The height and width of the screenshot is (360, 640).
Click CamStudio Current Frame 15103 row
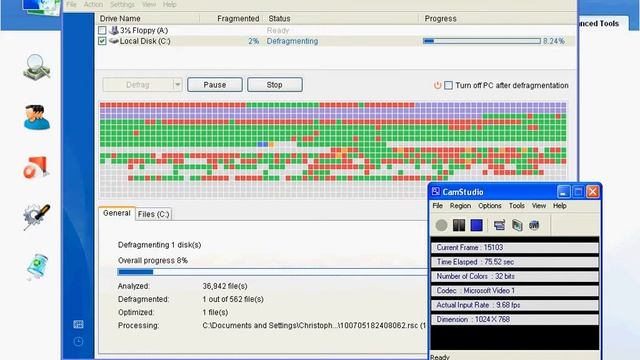click(x=515, y=248)
